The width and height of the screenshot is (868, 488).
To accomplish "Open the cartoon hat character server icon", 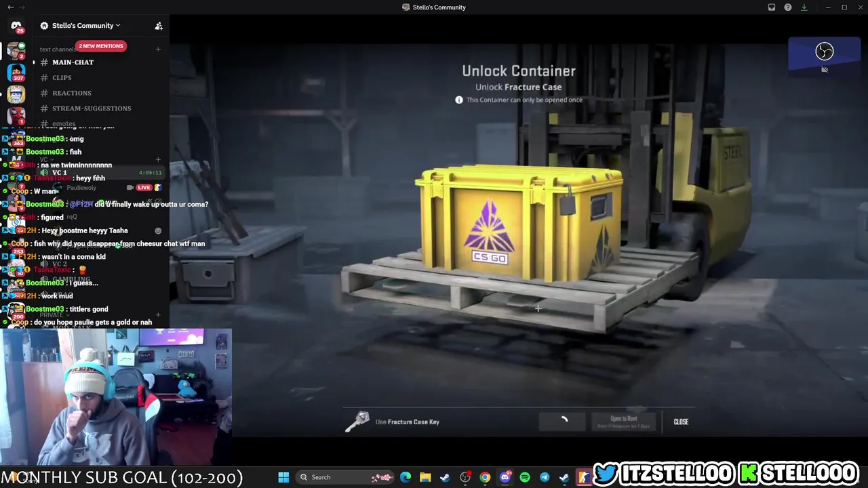I will coord(16,94).
